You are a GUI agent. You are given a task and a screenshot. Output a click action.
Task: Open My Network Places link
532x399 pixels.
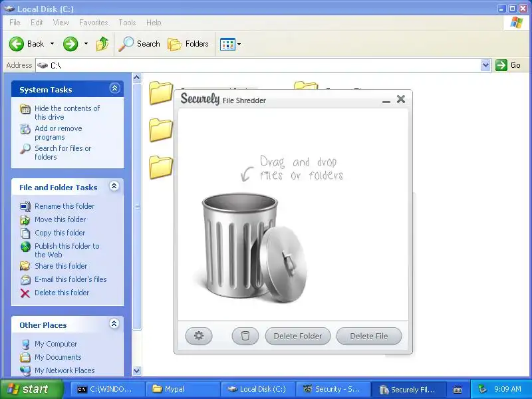click(65, 370)
